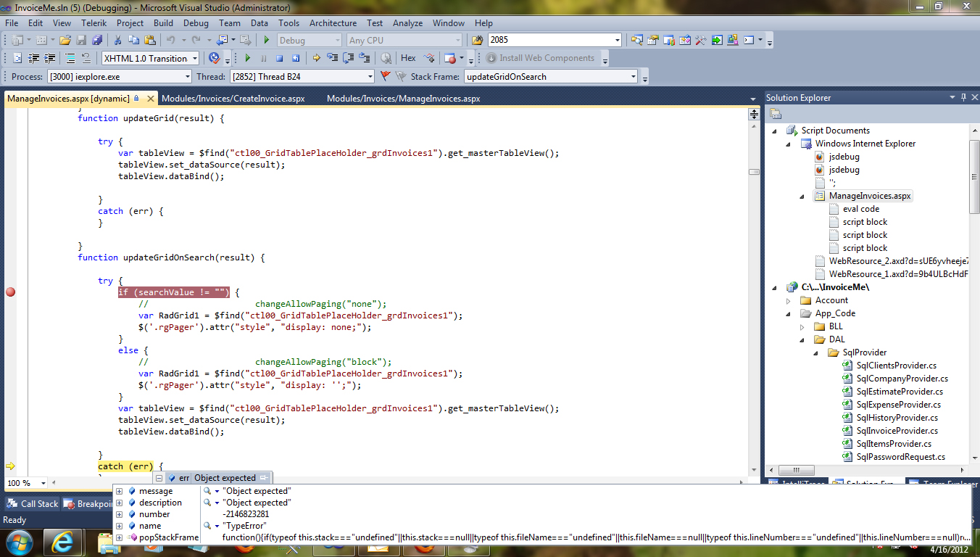Select the eval code node
The height and width of the screenshot is (557, 980).
861,209
